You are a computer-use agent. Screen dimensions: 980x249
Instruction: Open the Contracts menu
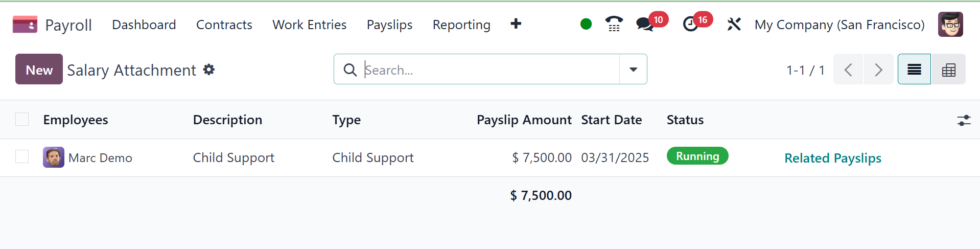224,25
